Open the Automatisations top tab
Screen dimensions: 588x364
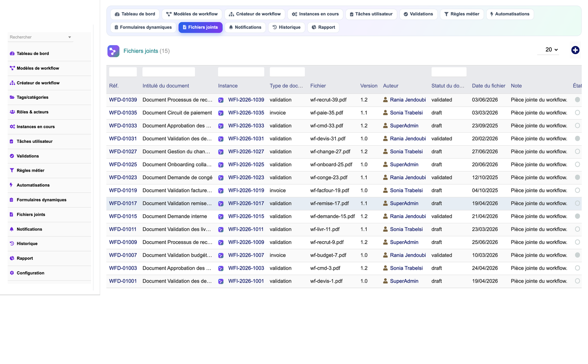click(x=510, y=14)
